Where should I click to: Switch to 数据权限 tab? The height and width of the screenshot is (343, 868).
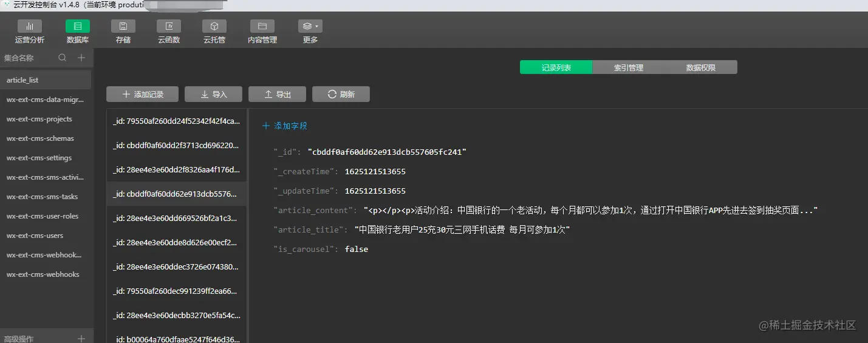[x=701, y=67]
